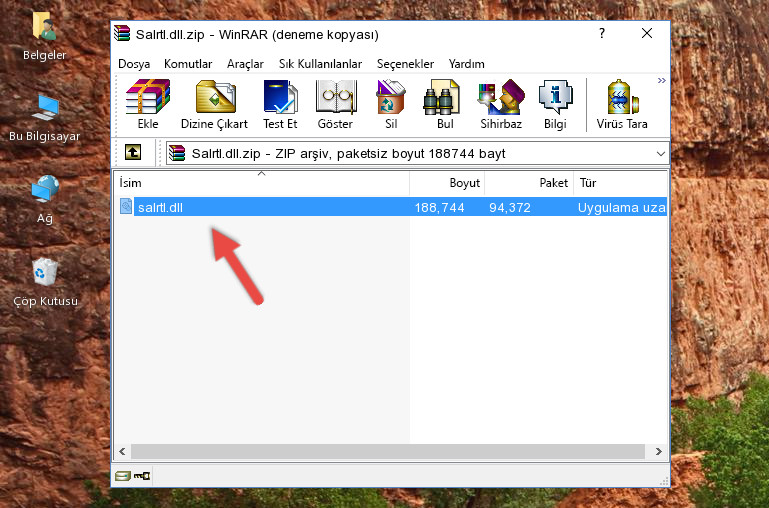Click the drive icon in status bar
The height and width of the screenshot is (508, 769).
pos(123,475)
